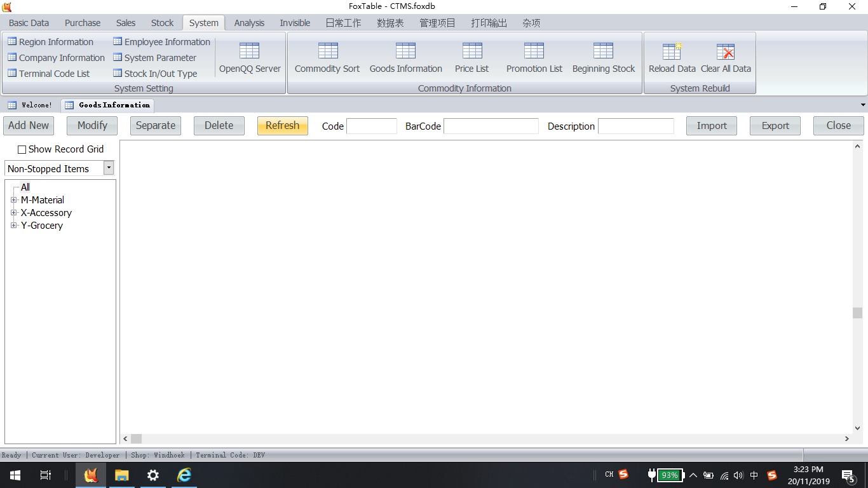Screen dimensions: 868x488
Task: Click the FoxTable app icon in title bar
Action: (x=7, y=6)
